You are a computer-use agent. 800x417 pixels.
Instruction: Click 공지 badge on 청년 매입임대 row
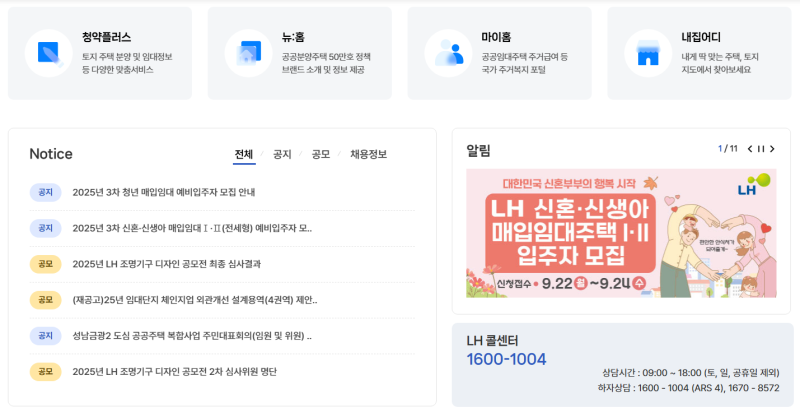(45, 192)
